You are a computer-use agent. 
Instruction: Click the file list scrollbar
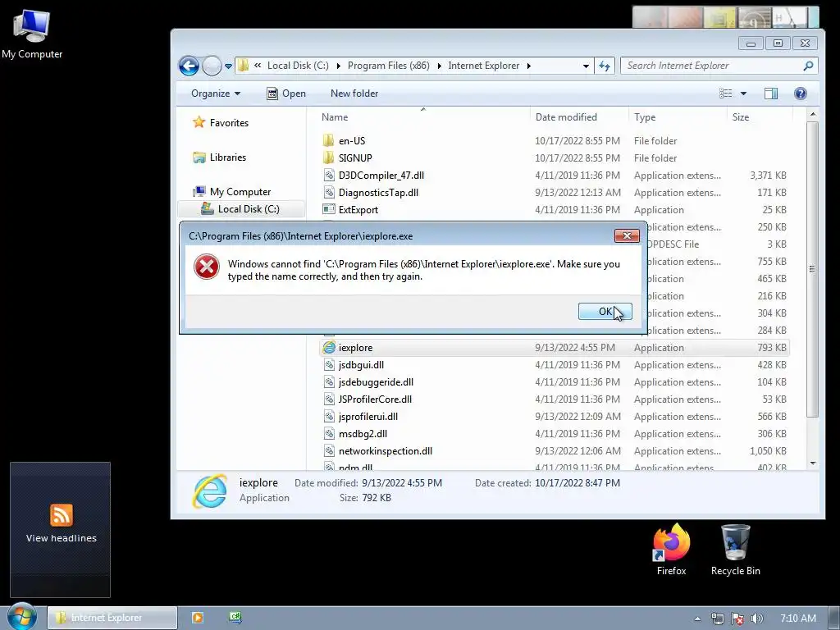point(812,269)
